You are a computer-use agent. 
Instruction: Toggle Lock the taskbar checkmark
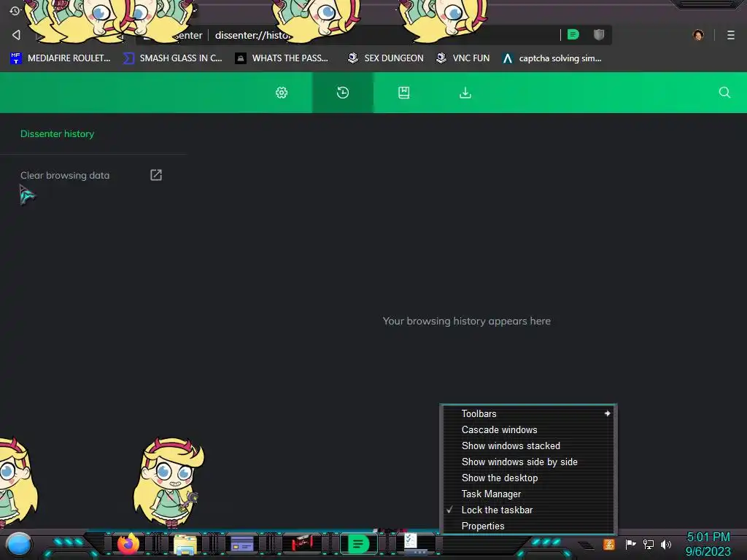528,510
